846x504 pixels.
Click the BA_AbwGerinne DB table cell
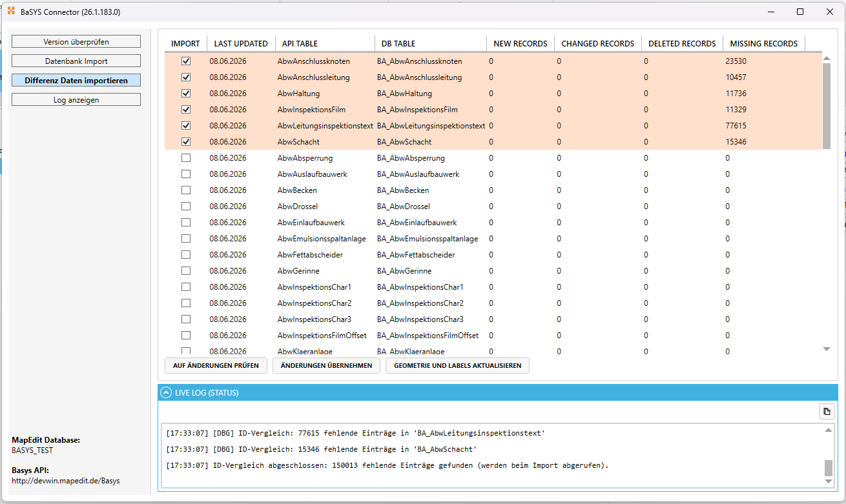pos(404,271)
